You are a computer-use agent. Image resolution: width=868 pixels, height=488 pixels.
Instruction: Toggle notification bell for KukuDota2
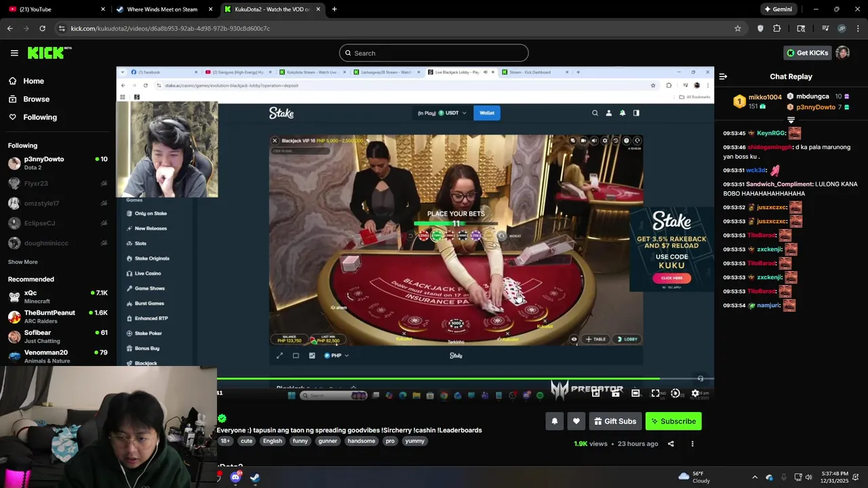(x=554, y=421)
